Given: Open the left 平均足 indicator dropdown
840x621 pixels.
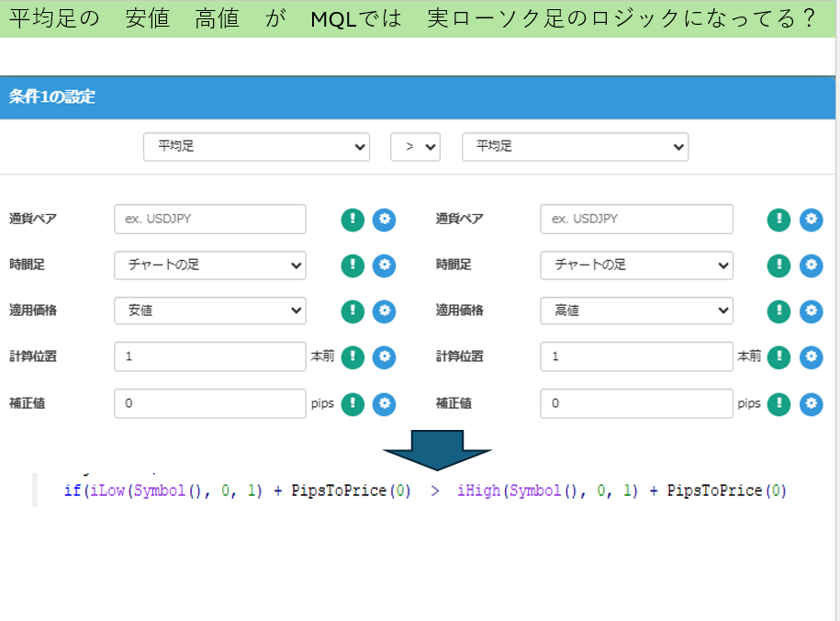Looking at the screenshot, I should point(255,147).
